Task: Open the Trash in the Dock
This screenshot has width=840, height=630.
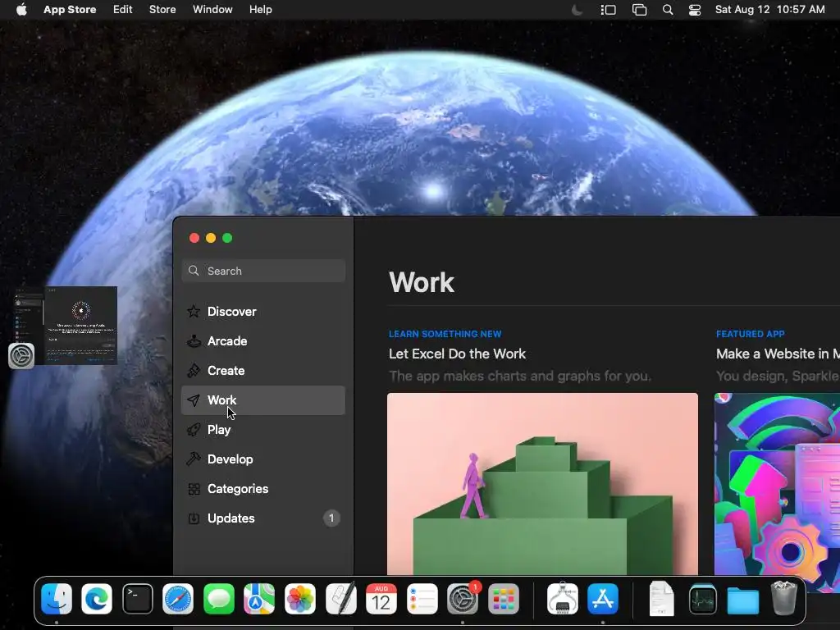Action: click(x=783, y=597)
